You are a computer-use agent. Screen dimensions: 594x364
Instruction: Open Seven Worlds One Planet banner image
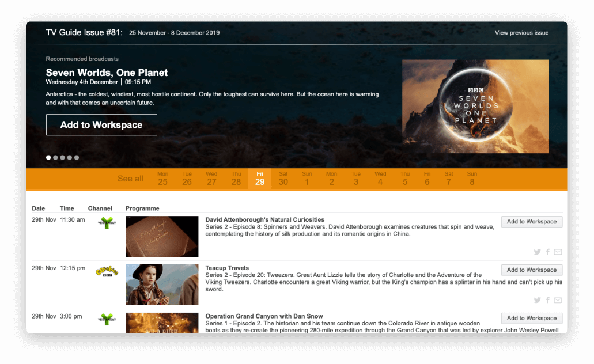[475, 107]
